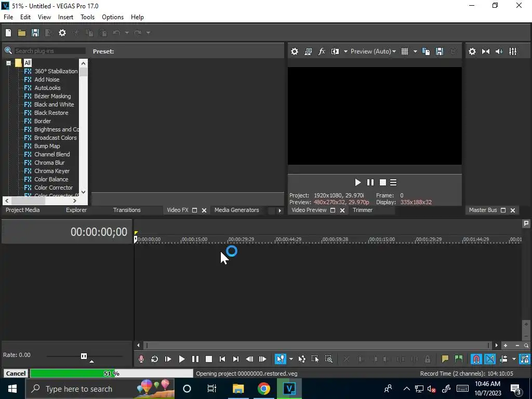
Task: Click the 51% loading progress bar
Action: coord(112,374)
